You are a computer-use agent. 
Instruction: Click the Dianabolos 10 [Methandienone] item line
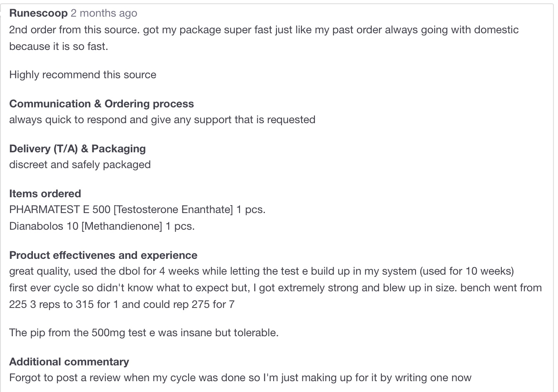click(102, 226)
